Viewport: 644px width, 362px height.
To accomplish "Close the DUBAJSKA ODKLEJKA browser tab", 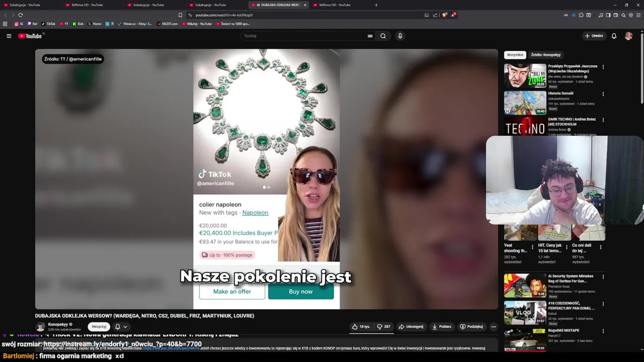I will point(305,5).
